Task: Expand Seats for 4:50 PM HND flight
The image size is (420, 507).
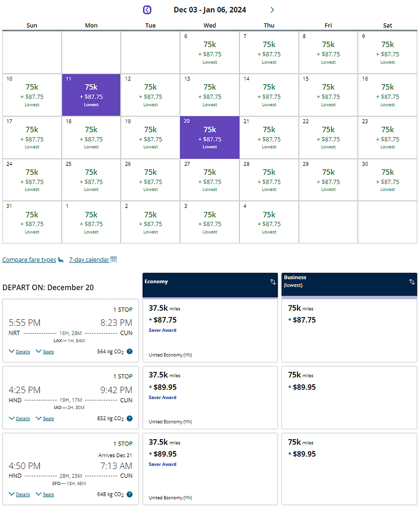Action: 45,495
